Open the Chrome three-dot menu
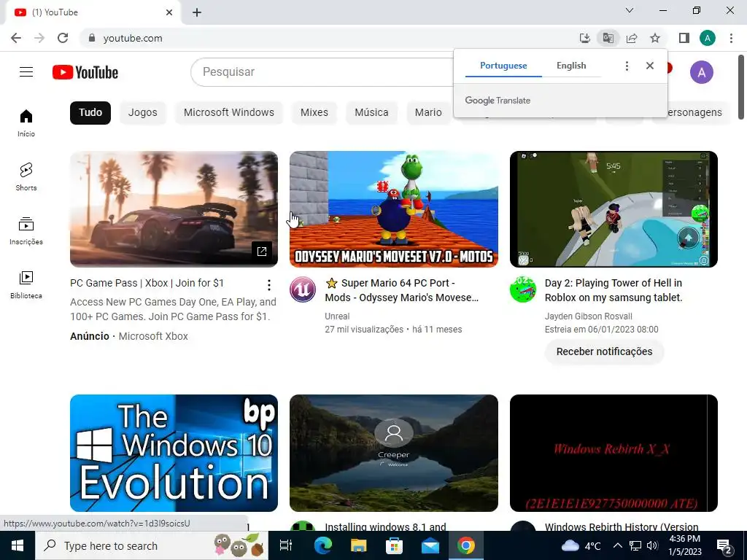The height and width of the screenshot is (560, 747). coord(731,38)
